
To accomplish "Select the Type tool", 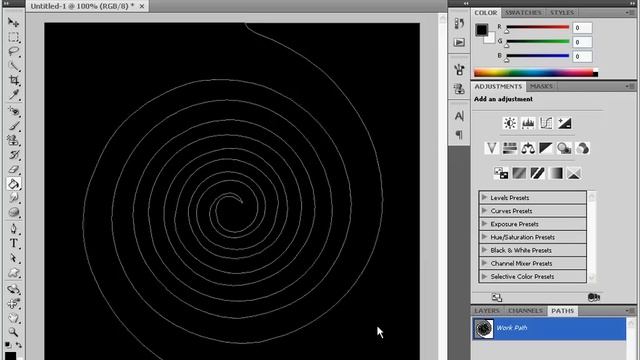I will coord(13,243).
